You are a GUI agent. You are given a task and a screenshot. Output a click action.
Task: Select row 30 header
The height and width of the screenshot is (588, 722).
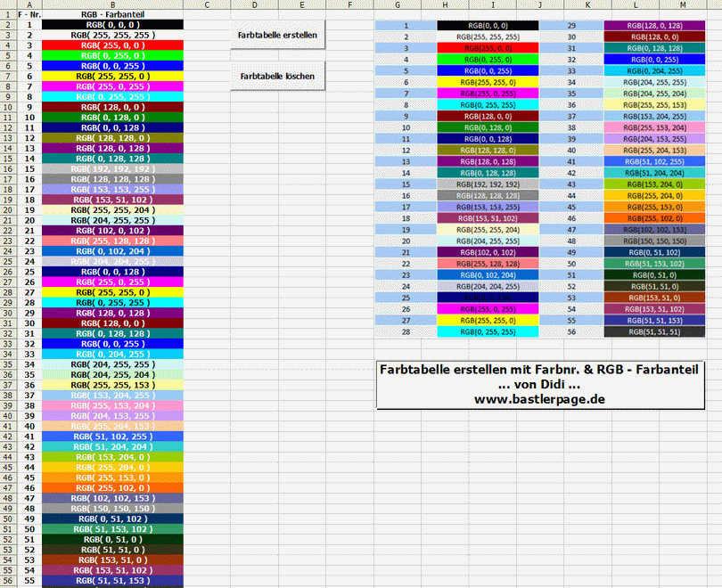pos(8,313)
